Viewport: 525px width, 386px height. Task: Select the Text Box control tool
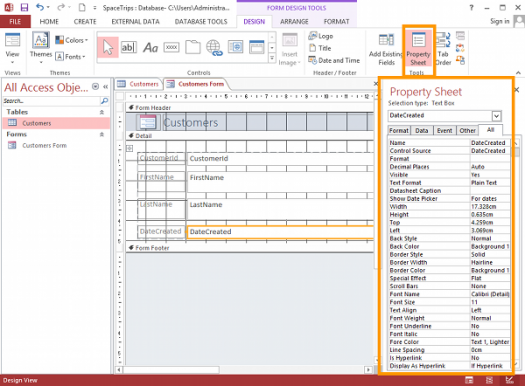click(x=129, y=48)
